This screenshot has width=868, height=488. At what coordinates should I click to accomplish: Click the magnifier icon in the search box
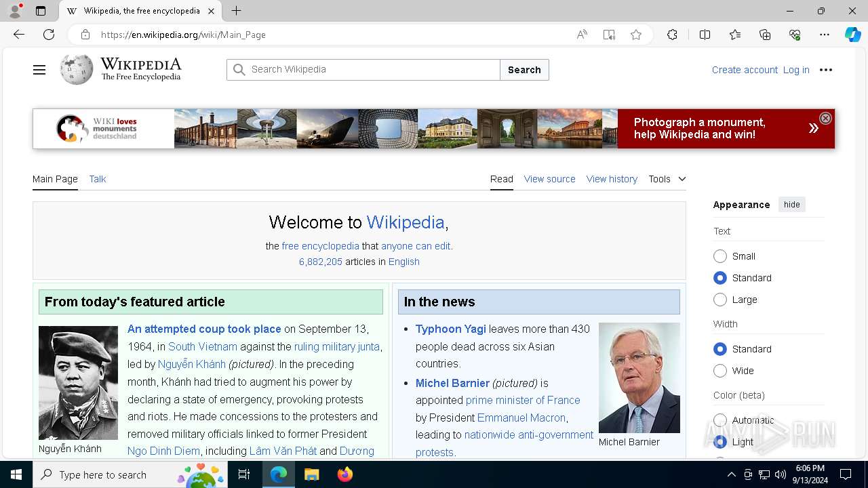239,70
